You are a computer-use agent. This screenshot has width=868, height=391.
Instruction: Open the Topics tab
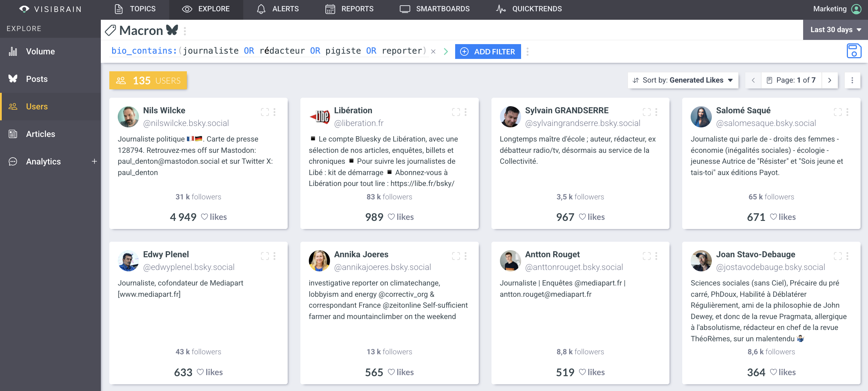click(x=135, y=9)
